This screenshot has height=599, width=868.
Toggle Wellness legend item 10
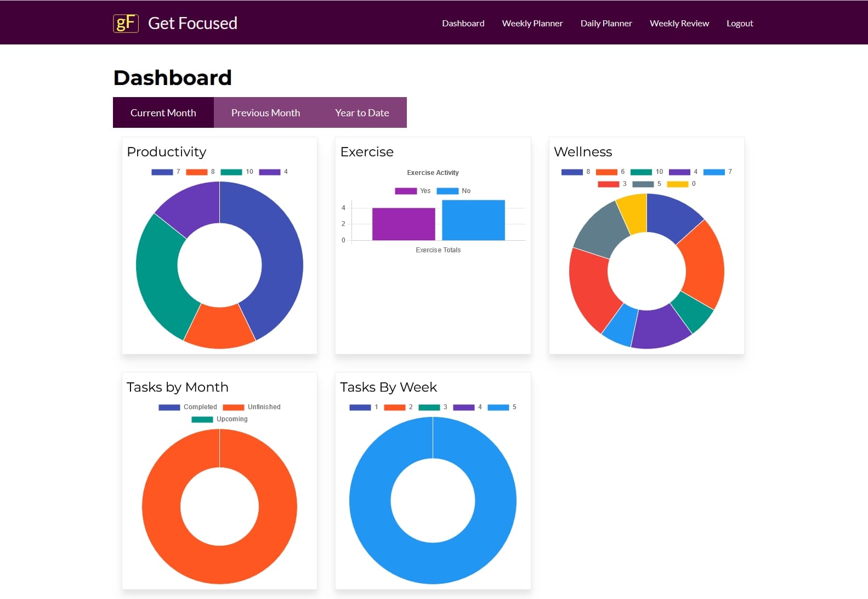[647, 172]
